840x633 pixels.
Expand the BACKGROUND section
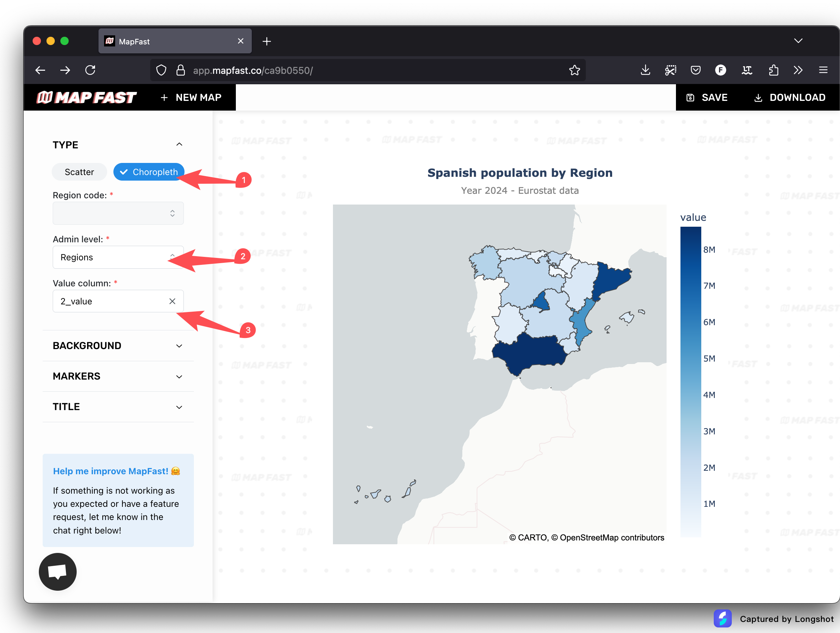tap(118, 346)
